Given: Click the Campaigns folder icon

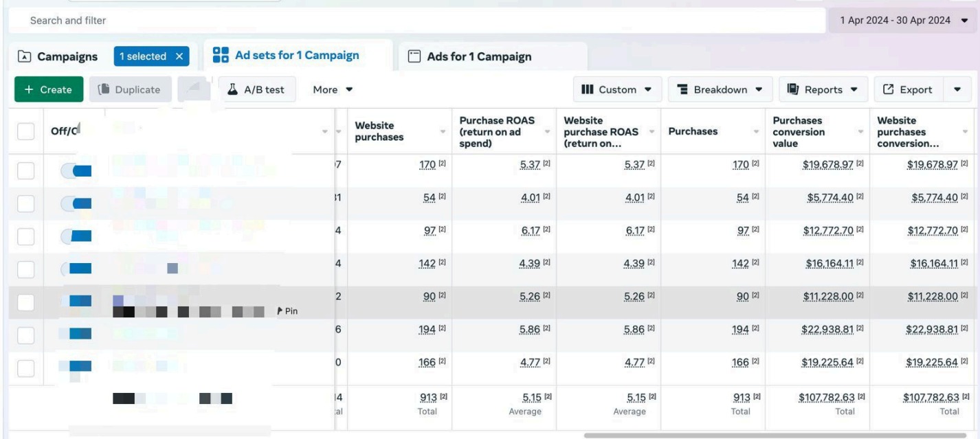Looking at the screenshot, I should pos(25,56).
